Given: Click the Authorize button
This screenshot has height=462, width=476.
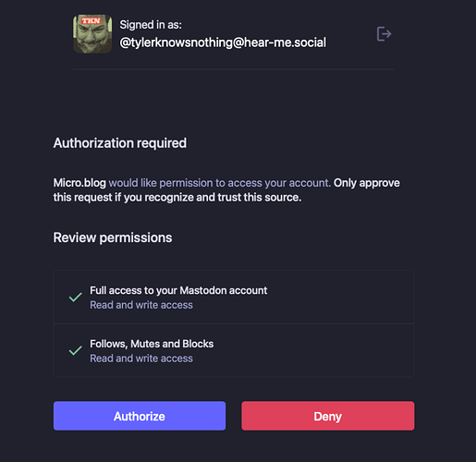Looking at the screenshot, I should click(140, 416).
